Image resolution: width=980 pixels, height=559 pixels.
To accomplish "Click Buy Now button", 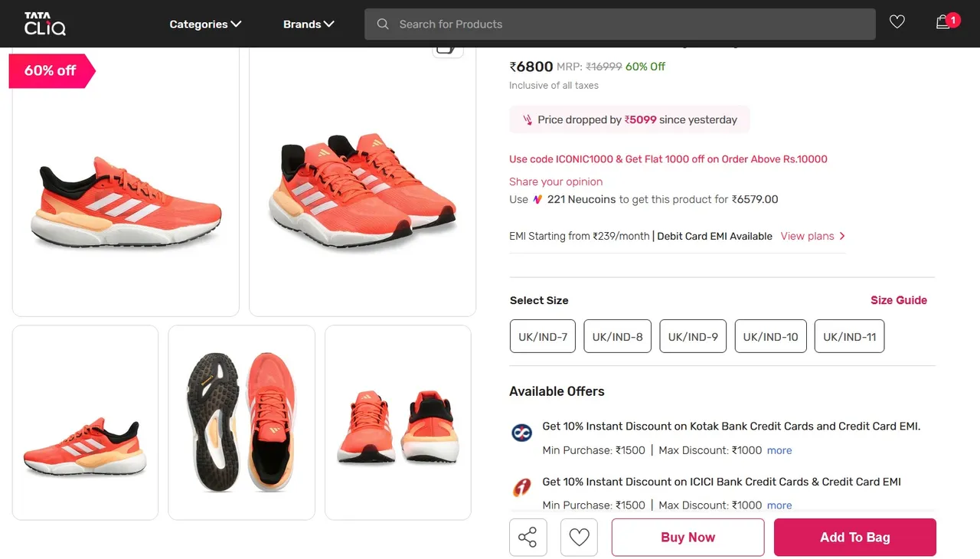I will pos(688,537).
